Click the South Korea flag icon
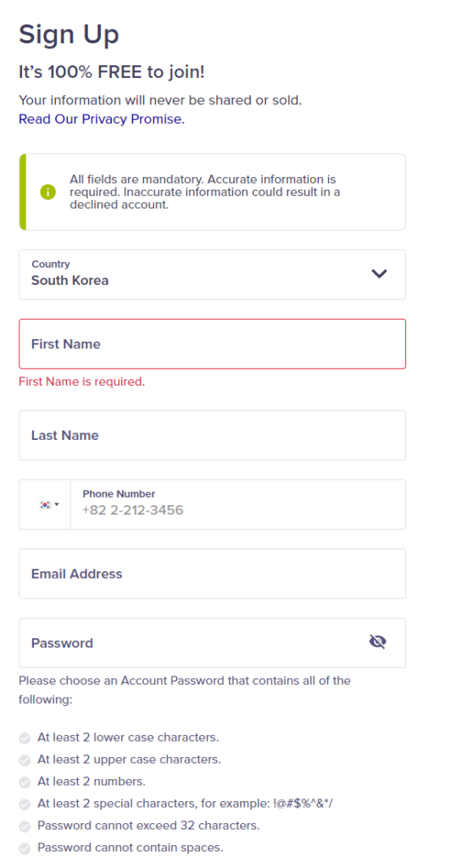The image size is (462, 868). coord(45,504)
